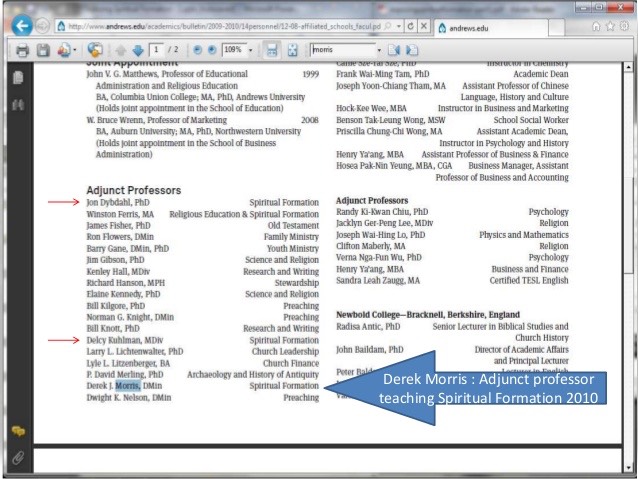Screen dimensions: 638x479
Task: Open the Pages thumbnail panel icon
Action: click(x=18, y=77)
